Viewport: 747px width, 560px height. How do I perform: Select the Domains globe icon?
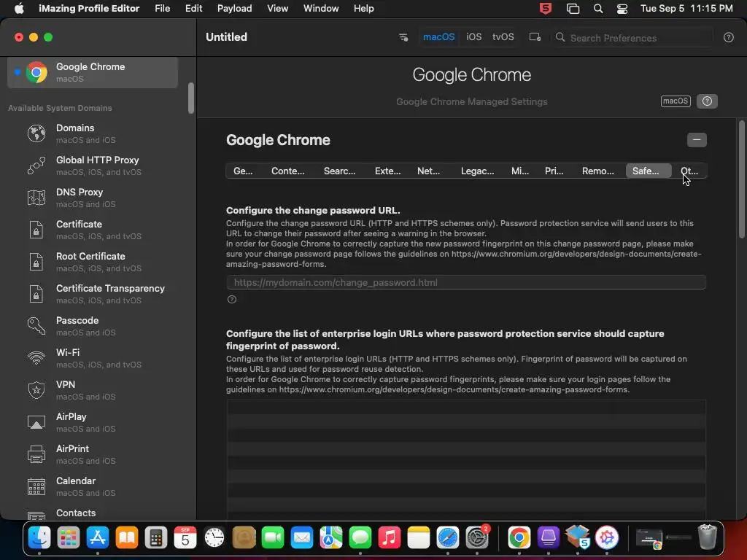[x=36, y=133]
